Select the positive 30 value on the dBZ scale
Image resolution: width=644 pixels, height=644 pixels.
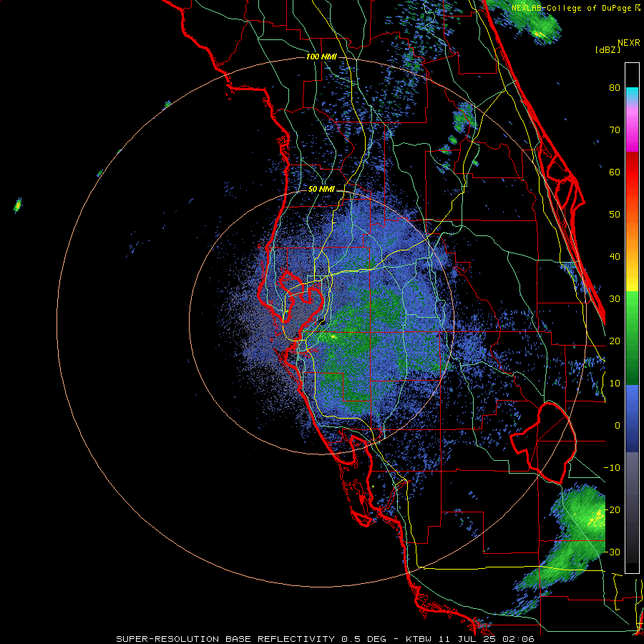tap(615, 298)
